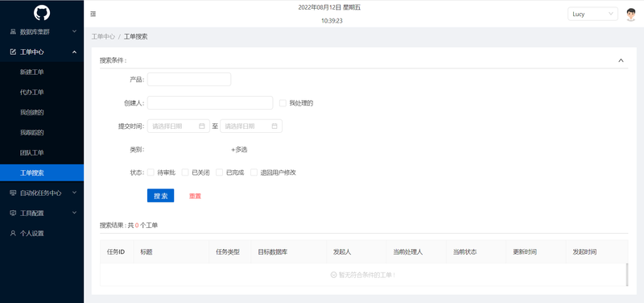This screenshot has height=303, width=644.
Task: Toggle sidebar with the hamburger icon
Action: tap(93, 14)
